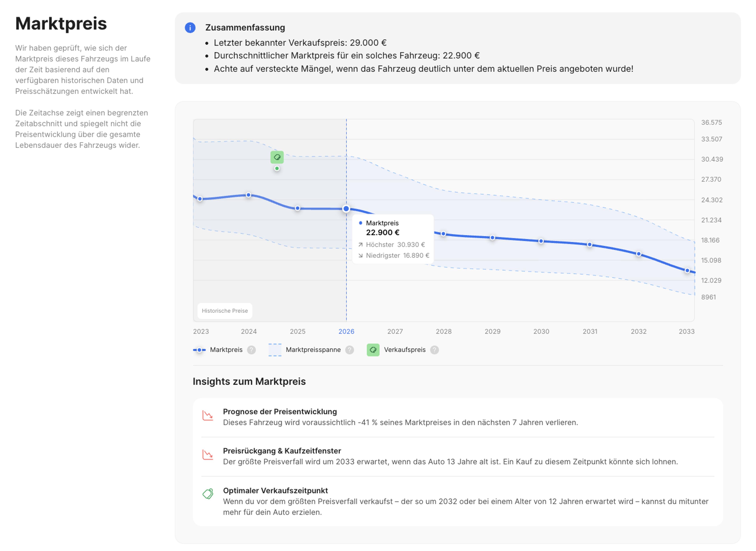Click the Prognose der Preisentwicklung chart icon
This screenshot has height=551, width=756.
[x=208, y=416]
